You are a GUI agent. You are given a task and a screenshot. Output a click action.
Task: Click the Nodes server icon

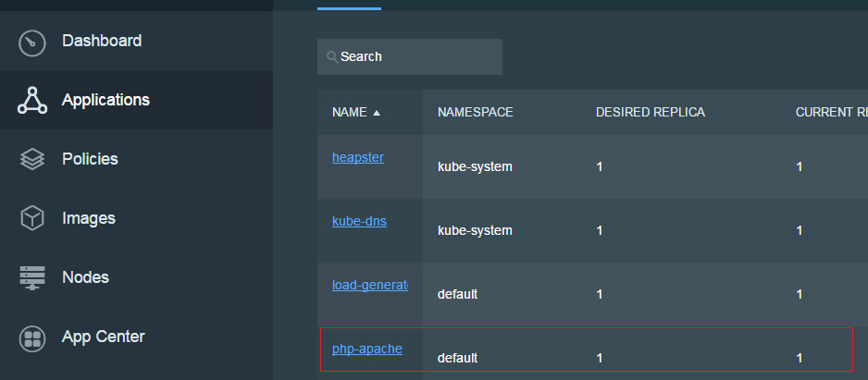(32, 277)
